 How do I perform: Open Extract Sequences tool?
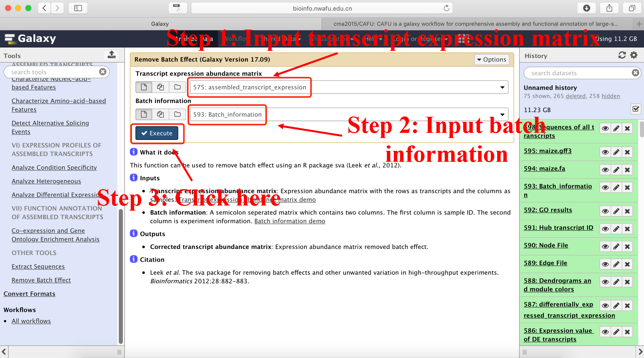point(38,267)
